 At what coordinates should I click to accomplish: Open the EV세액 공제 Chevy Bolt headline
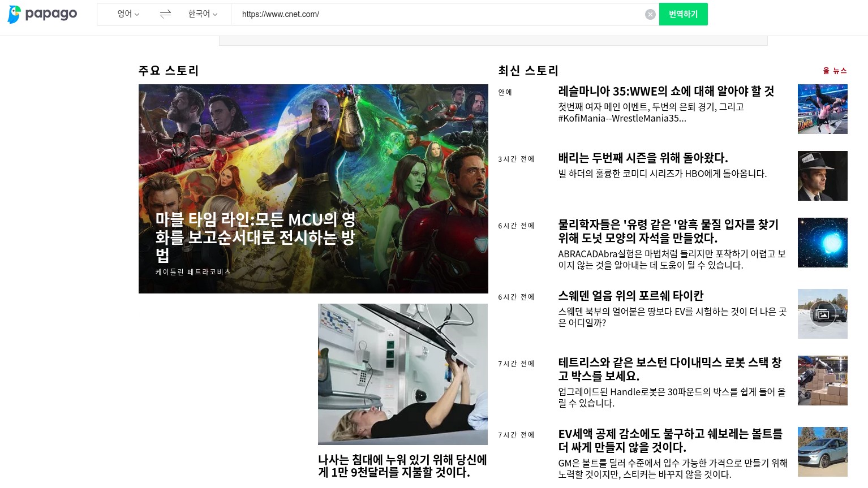[670, 441]
